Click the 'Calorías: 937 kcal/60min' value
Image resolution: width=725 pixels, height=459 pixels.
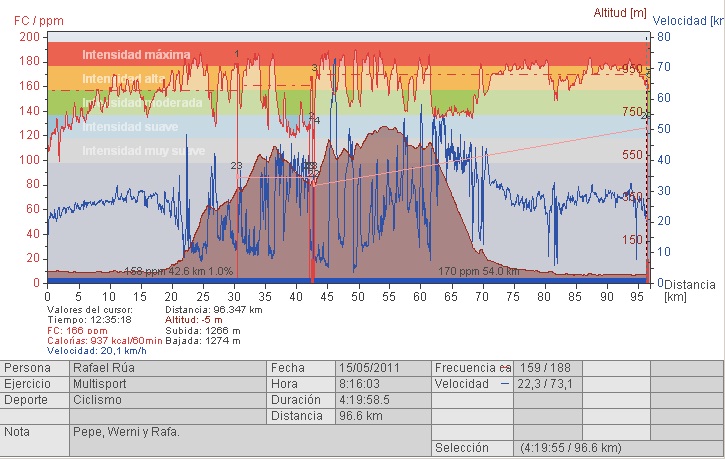tap(104, 341)
